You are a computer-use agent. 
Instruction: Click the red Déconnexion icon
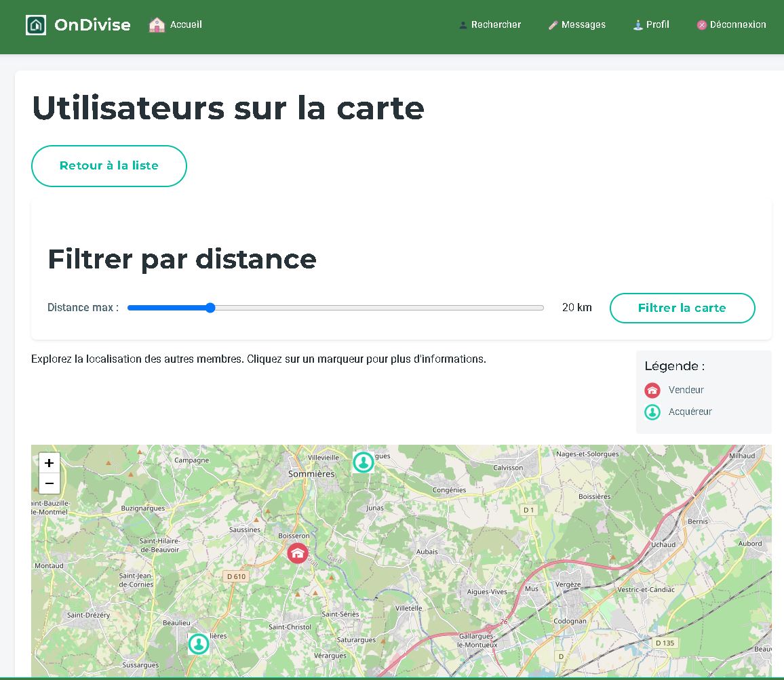tap(702, 25)
